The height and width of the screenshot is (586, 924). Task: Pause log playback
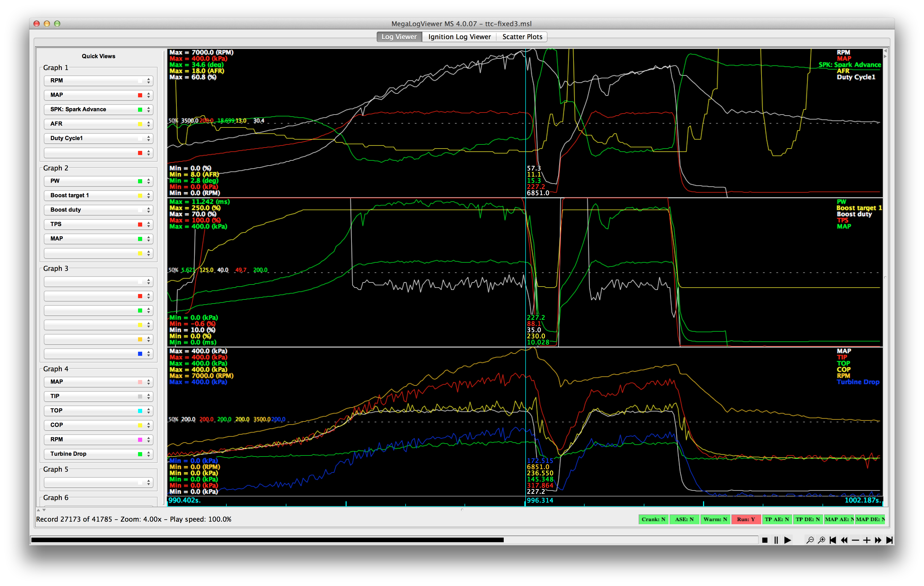tap(776, 540)
